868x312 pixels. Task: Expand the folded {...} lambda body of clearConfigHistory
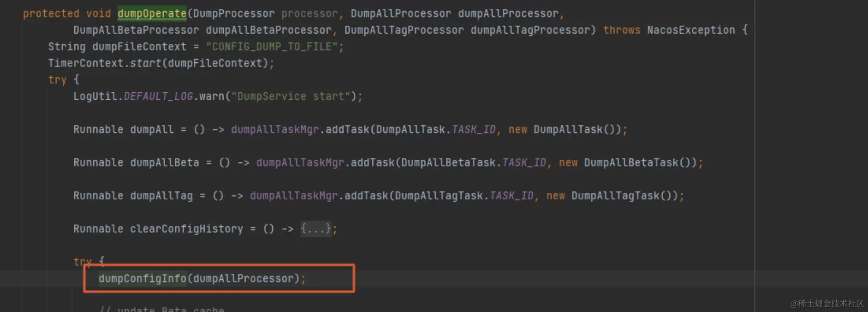[x=316, y=228]
